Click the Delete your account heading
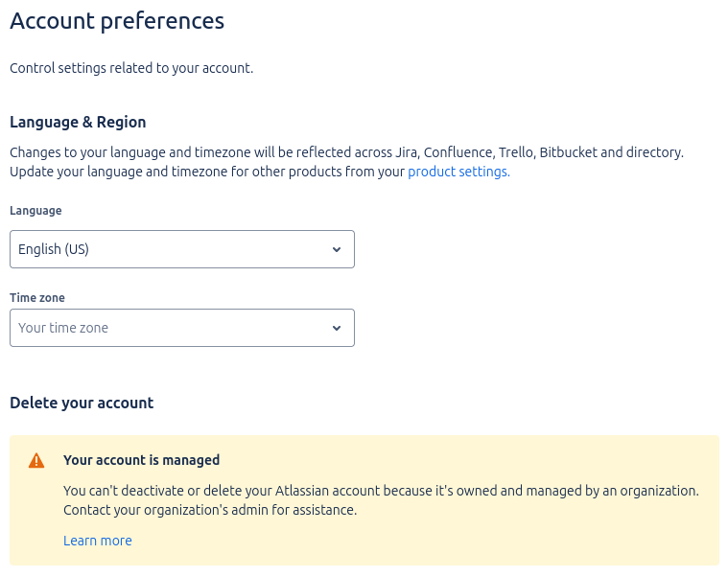Image resolution: width=728 pixels, height=577 pixels. coord(82,403)
